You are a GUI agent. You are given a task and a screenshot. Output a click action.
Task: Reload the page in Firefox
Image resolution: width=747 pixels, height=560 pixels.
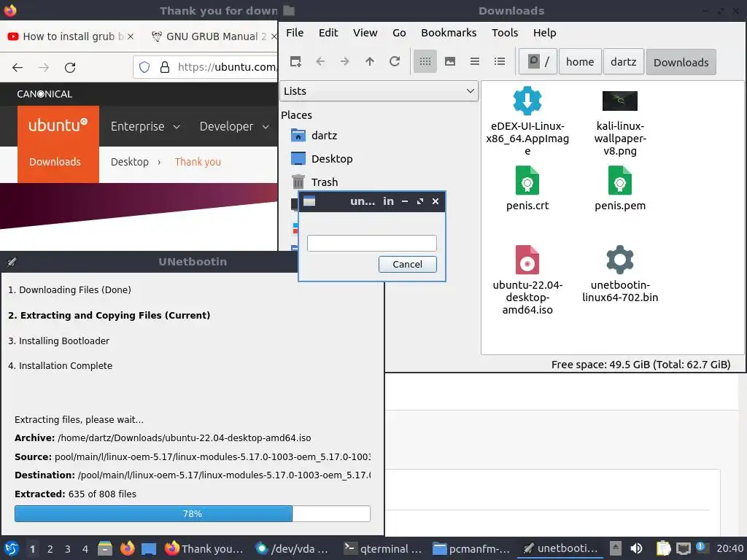click(70, 67)
